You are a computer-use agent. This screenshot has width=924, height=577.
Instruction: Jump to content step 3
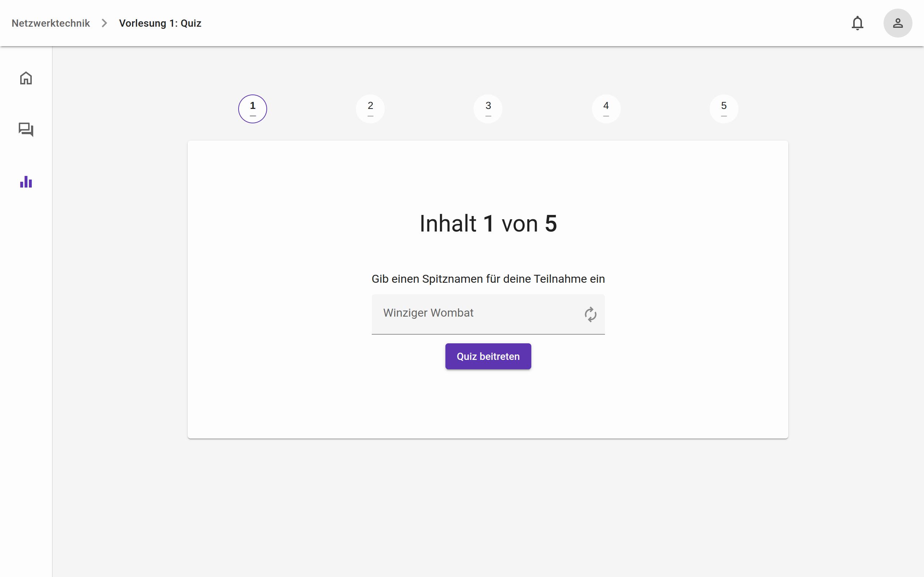click(488, 109)
